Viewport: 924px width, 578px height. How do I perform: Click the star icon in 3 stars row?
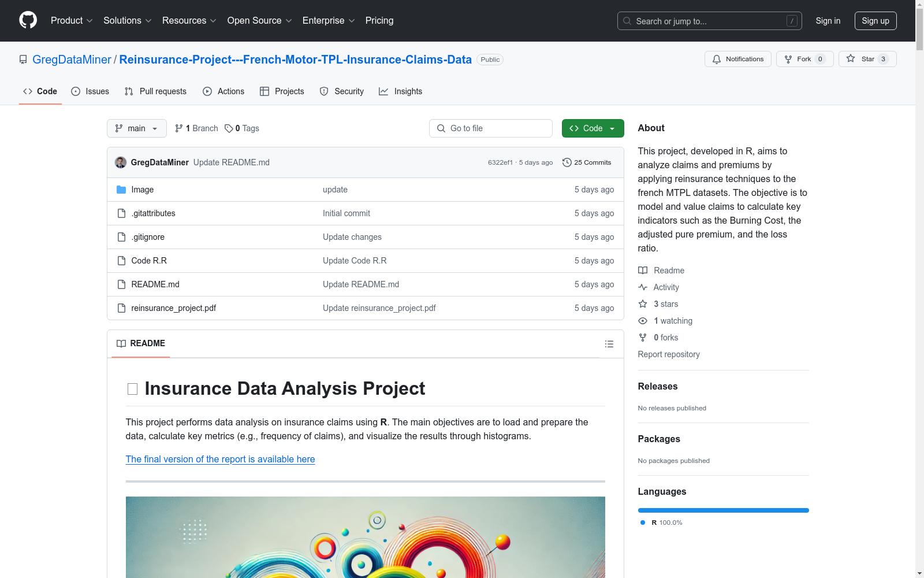[643, 304]
